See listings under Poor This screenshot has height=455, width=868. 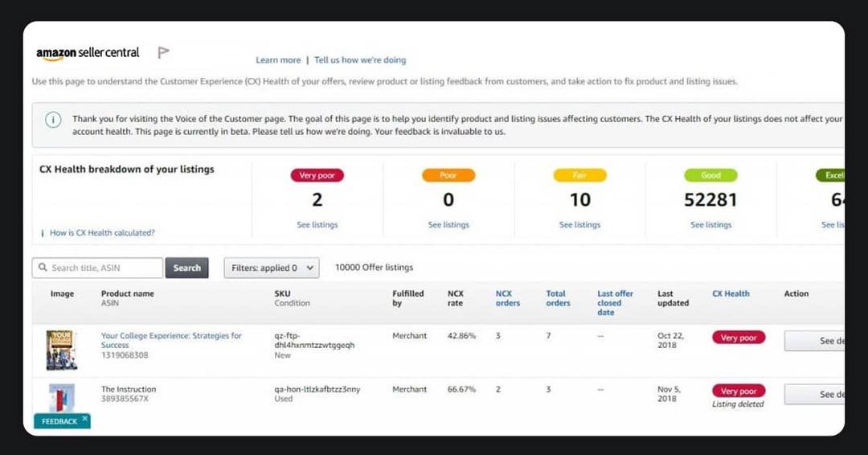[448, 225]
